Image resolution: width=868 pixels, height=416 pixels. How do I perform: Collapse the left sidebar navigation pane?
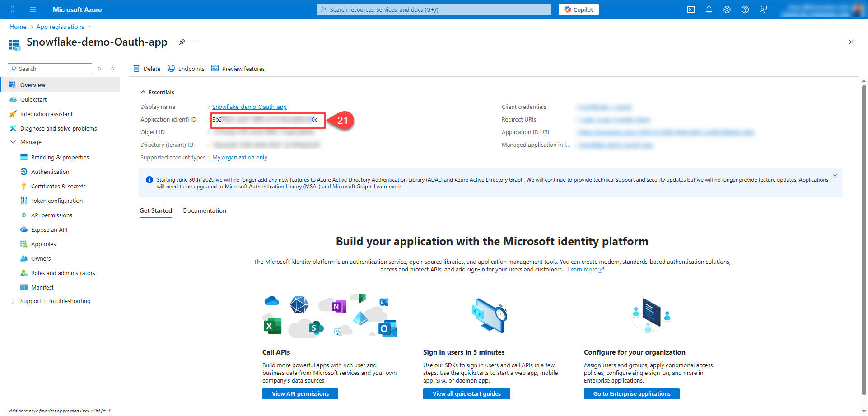click(113, 69)
